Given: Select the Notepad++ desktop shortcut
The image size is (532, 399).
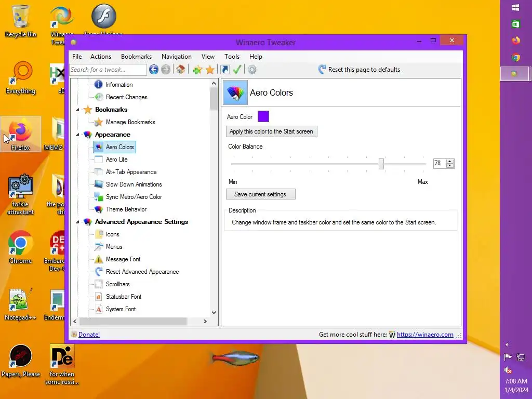Looking at the screenshot, I should (20, 304).
